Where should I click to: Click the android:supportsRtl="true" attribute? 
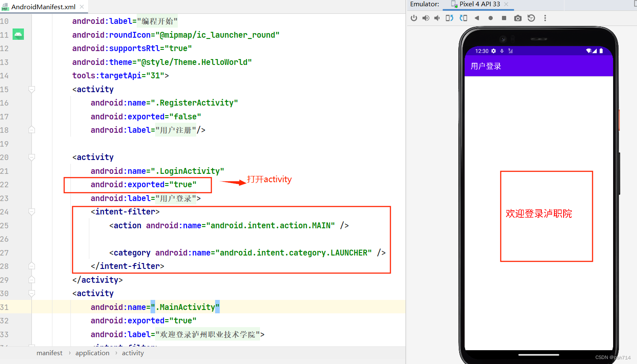(x=132, y=49)
